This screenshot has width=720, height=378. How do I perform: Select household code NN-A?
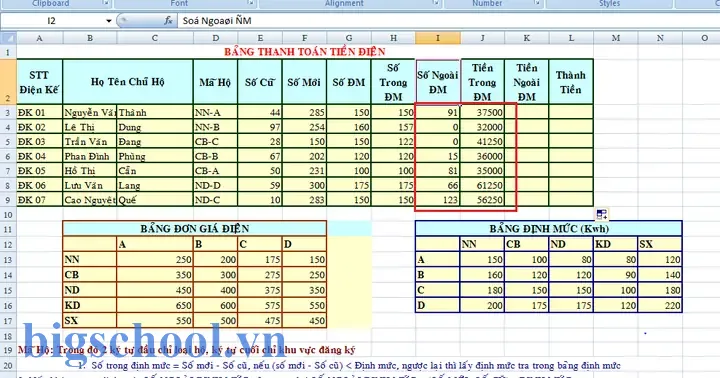coord(215,112)
